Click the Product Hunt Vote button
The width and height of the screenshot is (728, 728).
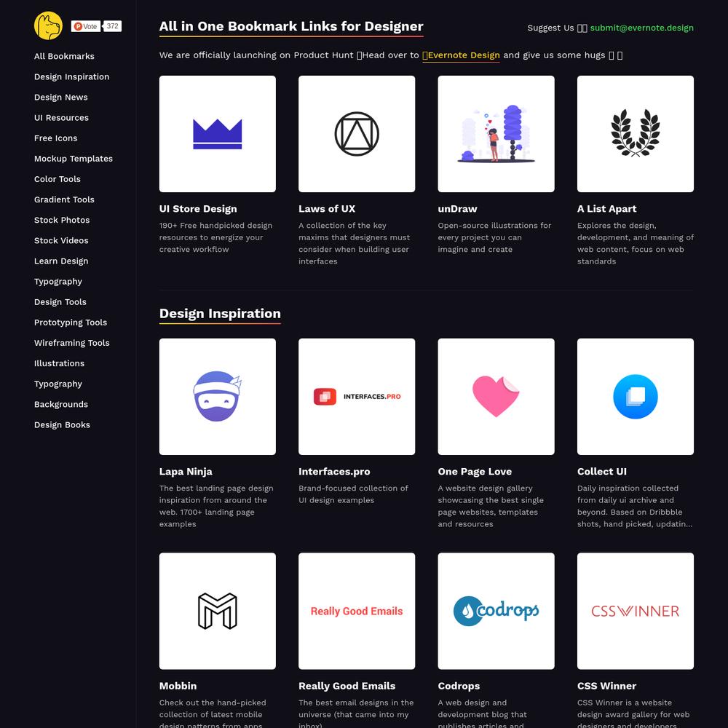point(86,26)
